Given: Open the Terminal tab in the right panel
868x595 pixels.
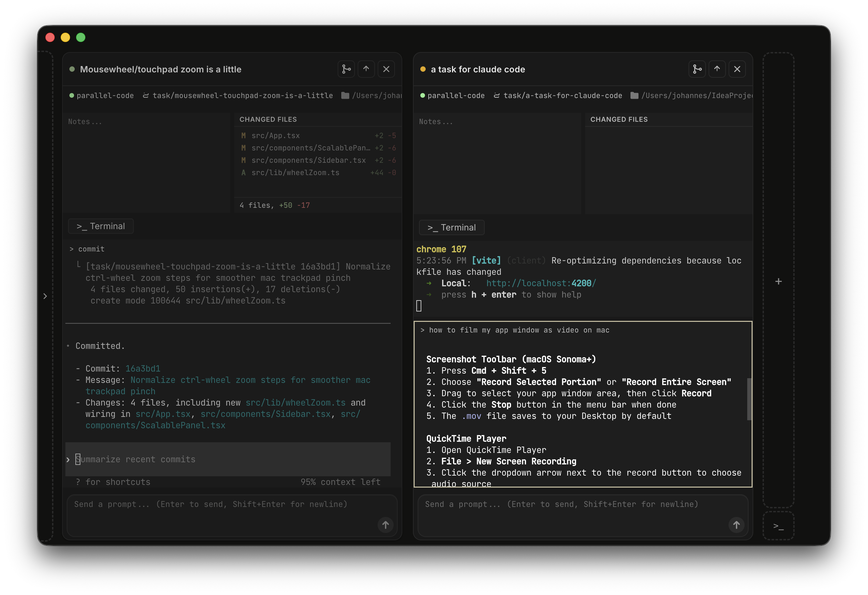Looking at the screenshot, I should [x=452, y=227].
